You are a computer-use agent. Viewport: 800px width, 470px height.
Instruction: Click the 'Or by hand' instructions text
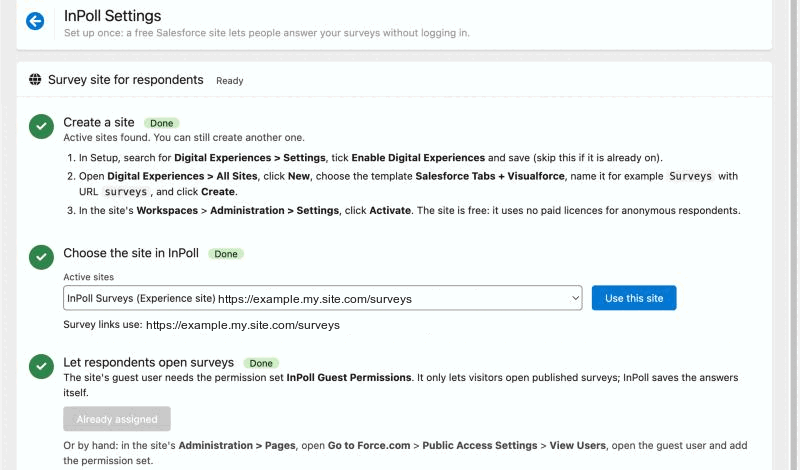[x=405, y=453]
